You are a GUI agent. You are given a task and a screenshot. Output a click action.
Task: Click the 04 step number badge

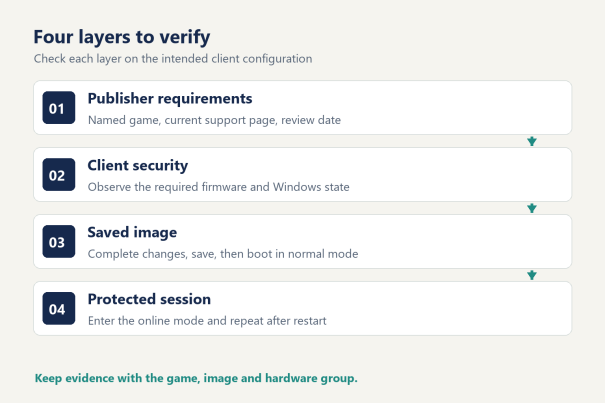point(59,308)
